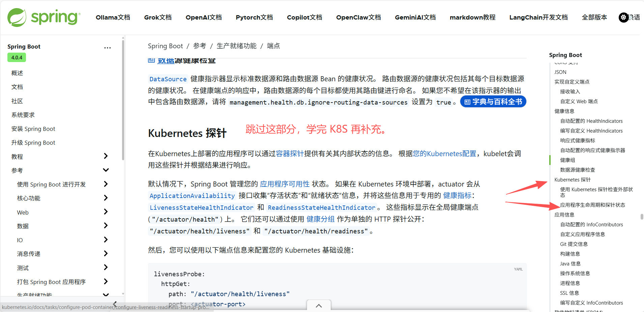This screenshot has width=644, height=312.
Task: Open the LangChain开发文档 menu item
Action: [538, 17]
